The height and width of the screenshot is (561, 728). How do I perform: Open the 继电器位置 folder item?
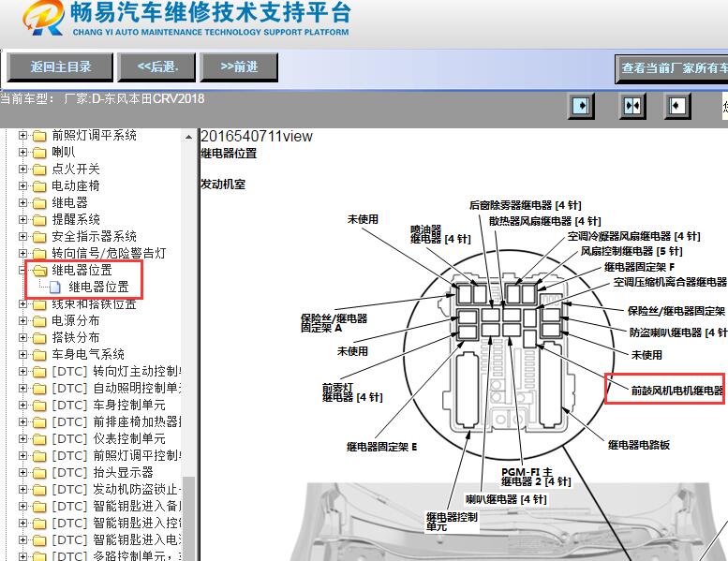click(82, 270)
